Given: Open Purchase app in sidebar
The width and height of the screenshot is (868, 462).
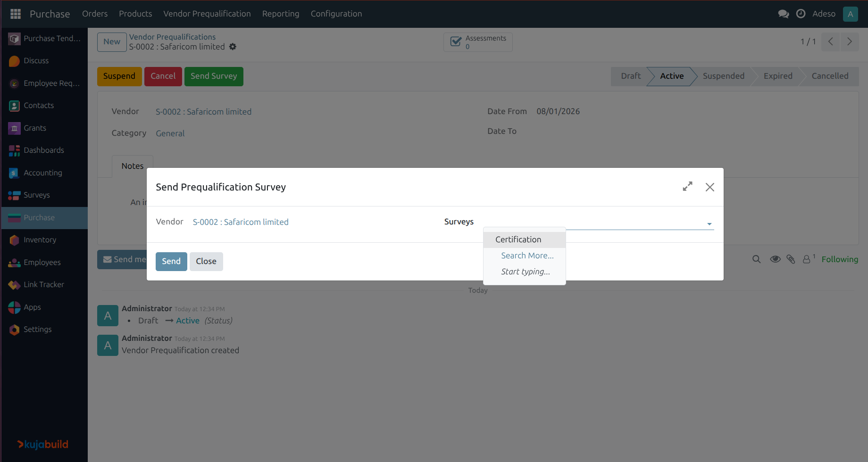Looking at the screenshot, I should pyautogui.click(x=44, y=218).
